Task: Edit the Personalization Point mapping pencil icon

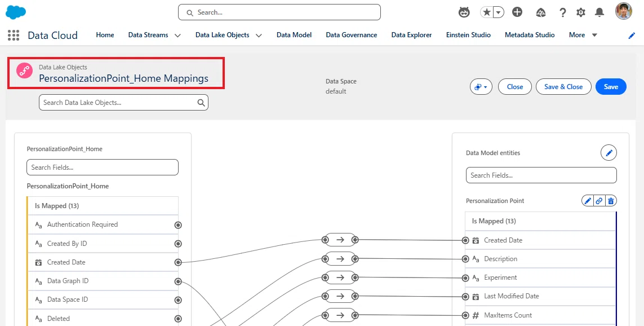Action: coord(587,201)
